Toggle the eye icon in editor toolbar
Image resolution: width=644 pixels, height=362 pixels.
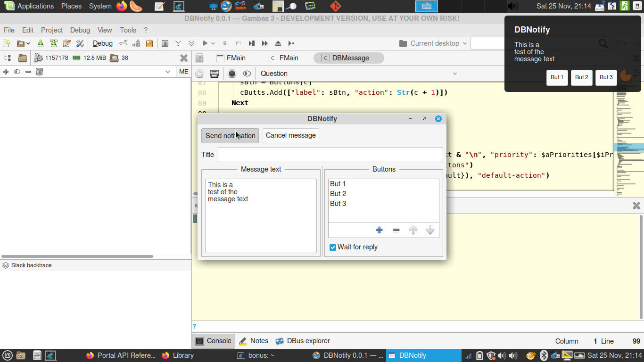click(x=247, y=74)
